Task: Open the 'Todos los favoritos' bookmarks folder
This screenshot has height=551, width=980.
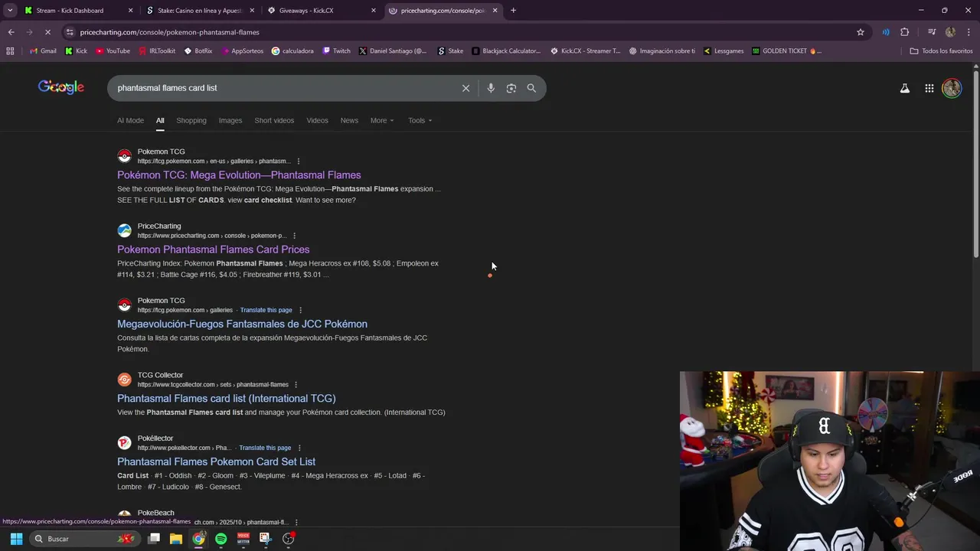Action: 941,51
